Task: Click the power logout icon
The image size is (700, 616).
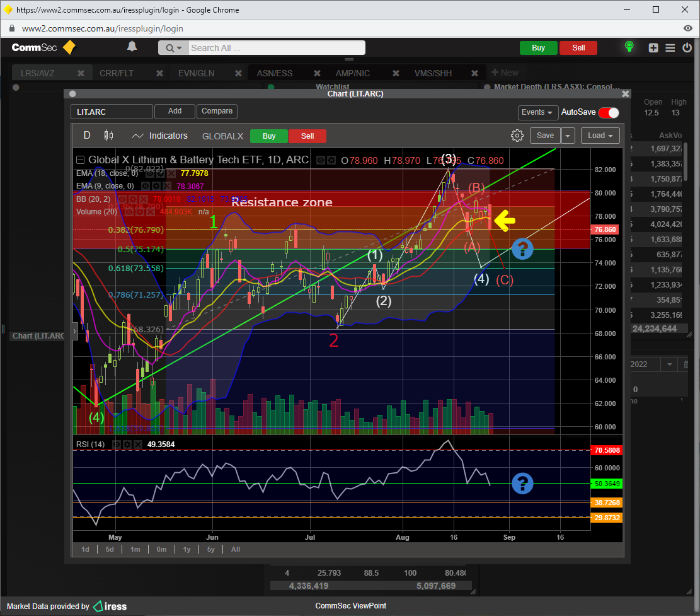Action: tap(687, 48)
